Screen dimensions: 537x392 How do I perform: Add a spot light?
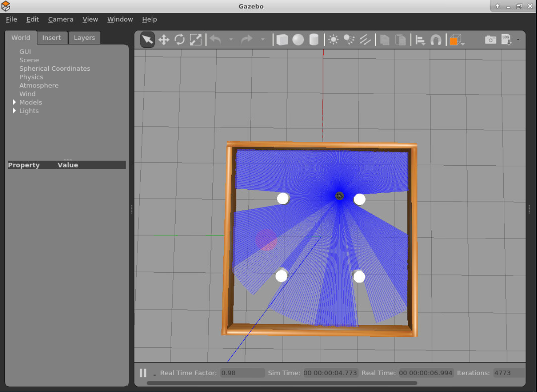tap(349, 40)
